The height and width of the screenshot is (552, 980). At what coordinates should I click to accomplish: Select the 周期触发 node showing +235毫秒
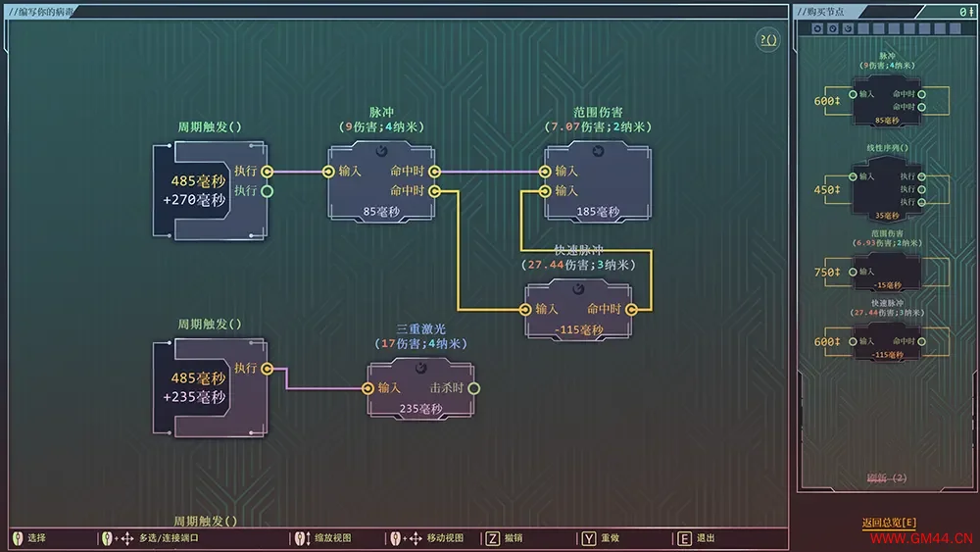(211, 387)
